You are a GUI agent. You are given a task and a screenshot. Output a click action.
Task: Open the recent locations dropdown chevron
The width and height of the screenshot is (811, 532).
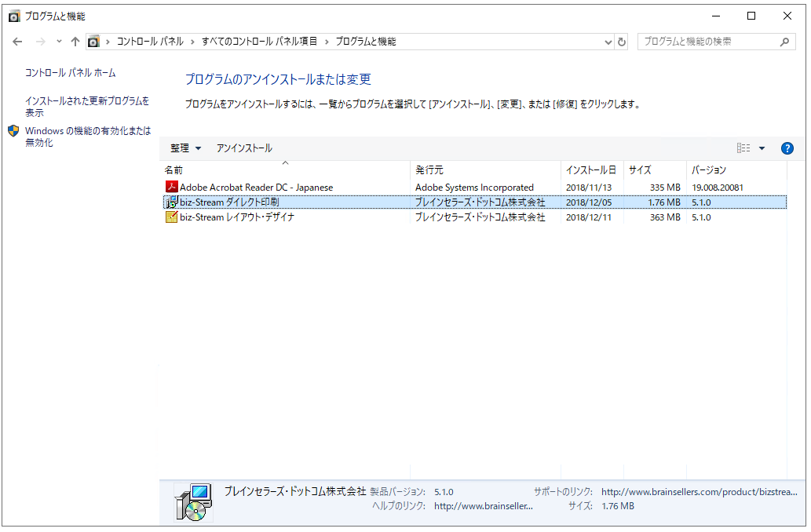(x=59, y=42)
